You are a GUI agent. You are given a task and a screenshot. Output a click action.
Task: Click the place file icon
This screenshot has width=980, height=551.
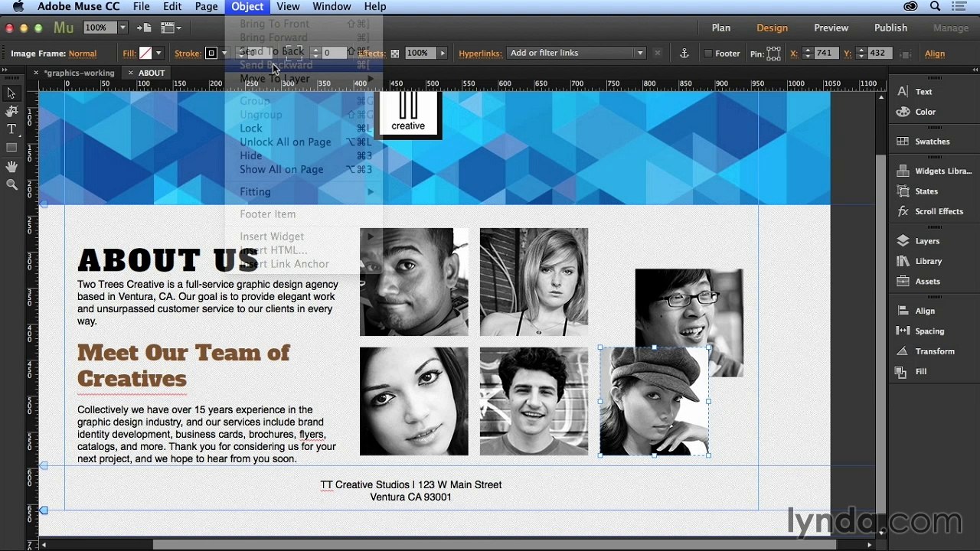coord(144,28)
